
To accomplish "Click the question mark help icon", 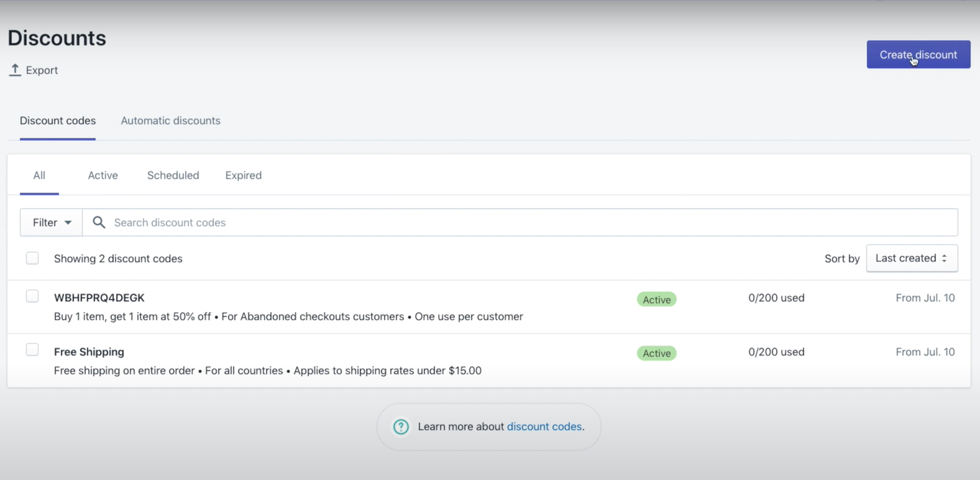I will tap(401, 427).
